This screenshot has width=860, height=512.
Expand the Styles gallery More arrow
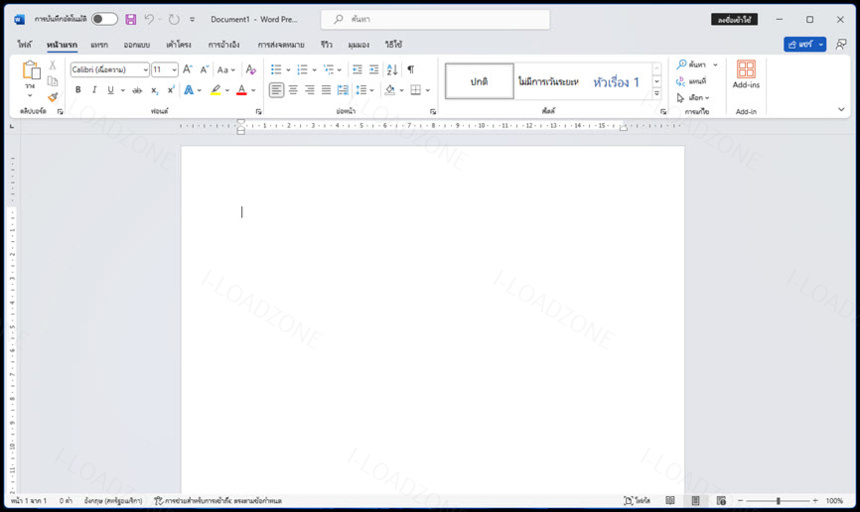pyautogui.click(x=657, y=94)
